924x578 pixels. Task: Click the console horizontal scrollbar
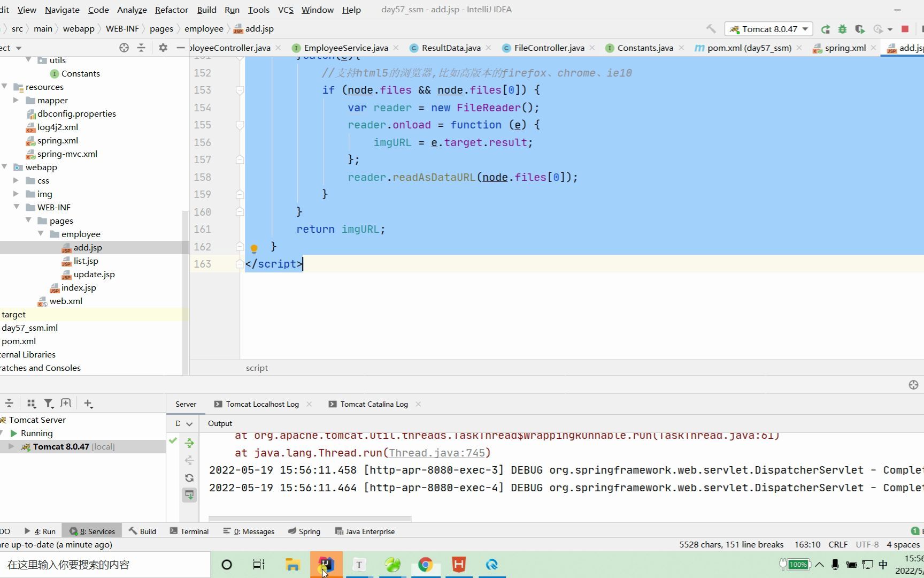[x=310, y=519]
